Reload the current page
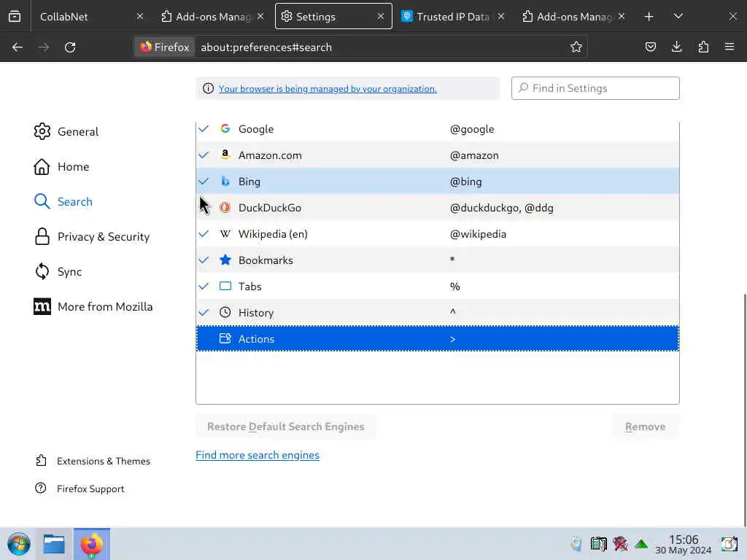Image resolution: width=747 pixels, height=560 pixels. click(x=70, y=47)
